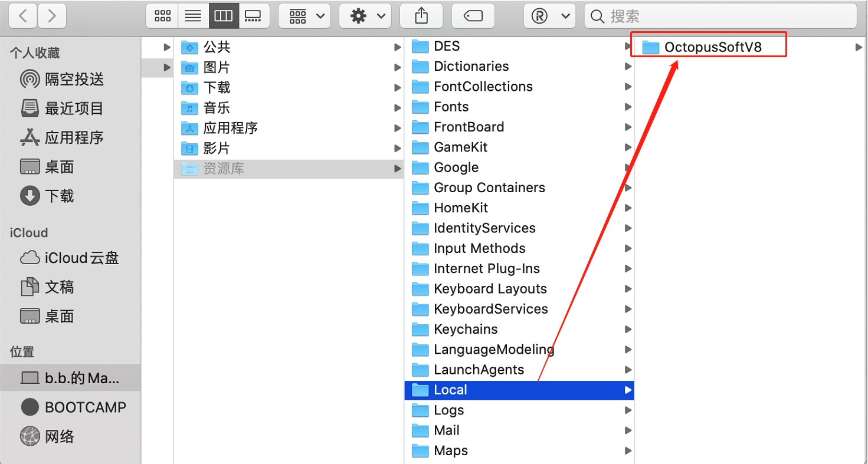Switch to icon view mode
868x464 pixels.
[x=162, y=16]
